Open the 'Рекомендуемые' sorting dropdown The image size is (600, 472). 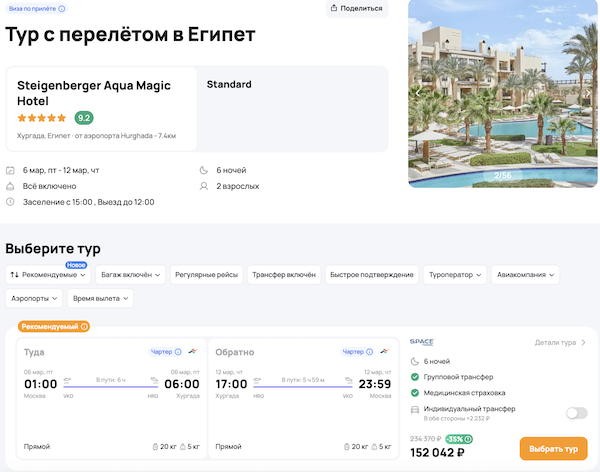pyautogui.click(x=49, y=274)
